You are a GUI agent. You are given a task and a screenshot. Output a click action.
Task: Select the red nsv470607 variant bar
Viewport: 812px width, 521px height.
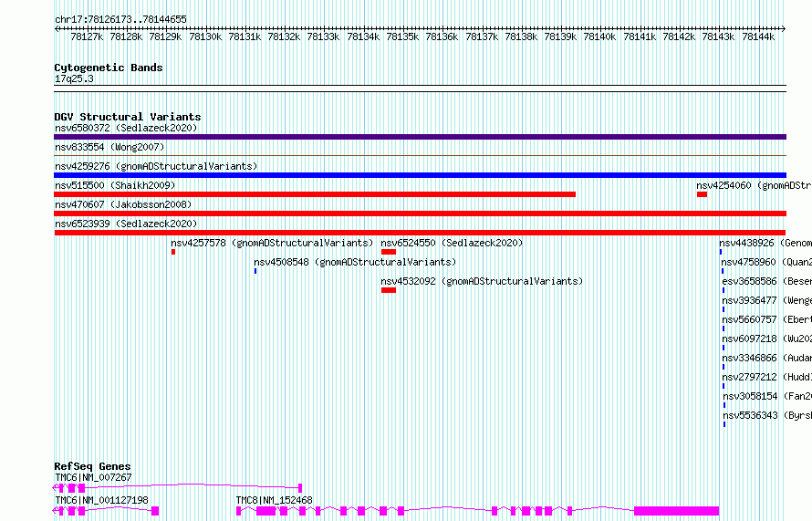click(x=420, y=214)
